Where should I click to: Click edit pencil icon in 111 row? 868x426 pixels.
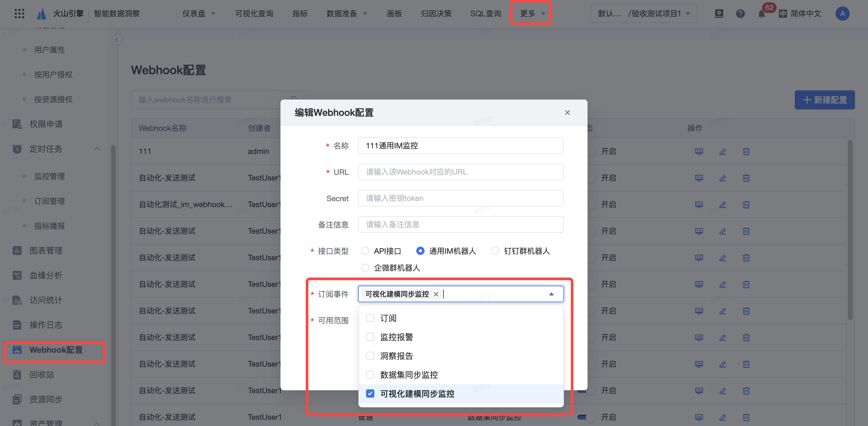(x=722, y=152)
